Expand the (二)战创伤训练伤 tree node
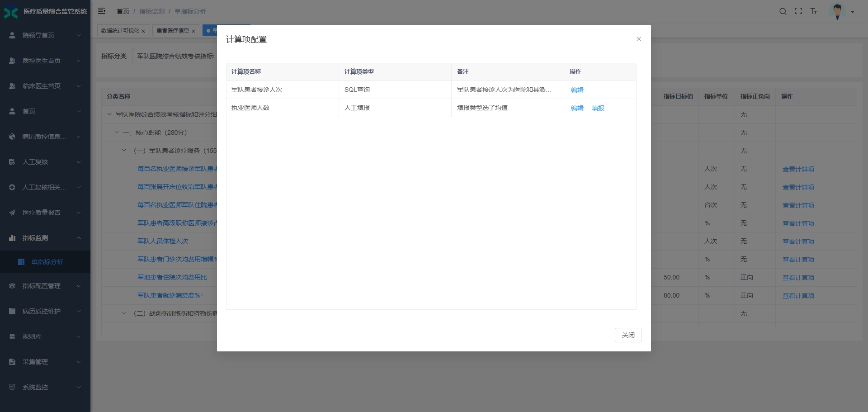The image size is (868, 412). (x=123, y=313)
